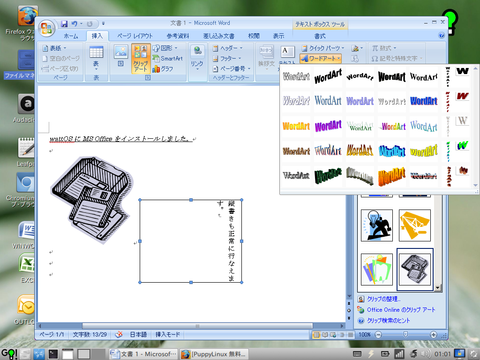Insert a page break with ページ区切り

(x=60, y=69)
